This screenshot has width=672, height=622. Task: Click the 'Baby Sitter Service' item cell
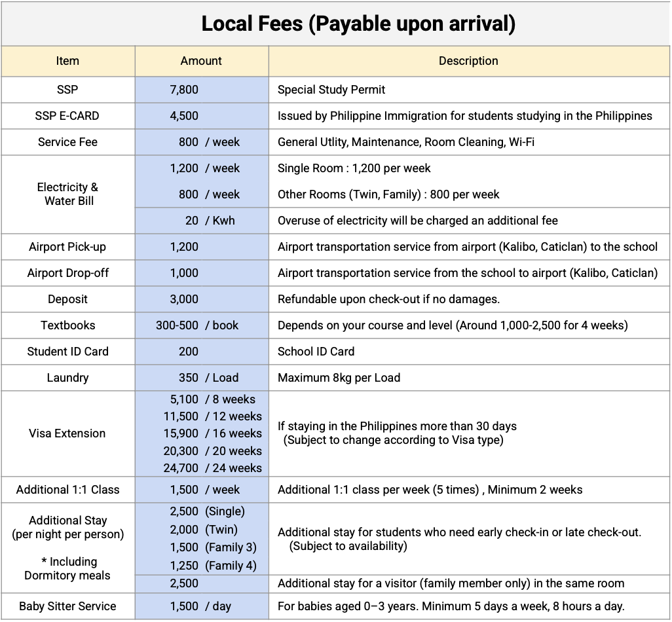click(67, 606)
